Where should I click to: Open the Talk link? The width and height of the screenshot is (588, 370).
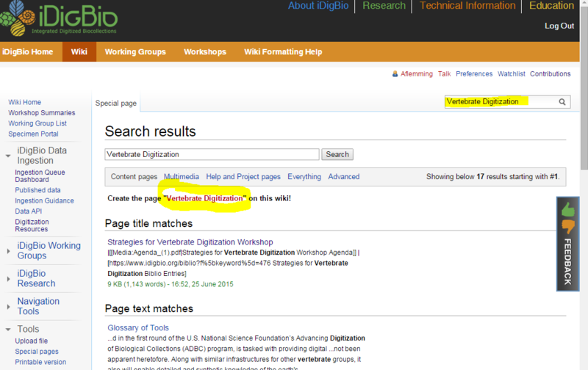(x=444, y=73)
